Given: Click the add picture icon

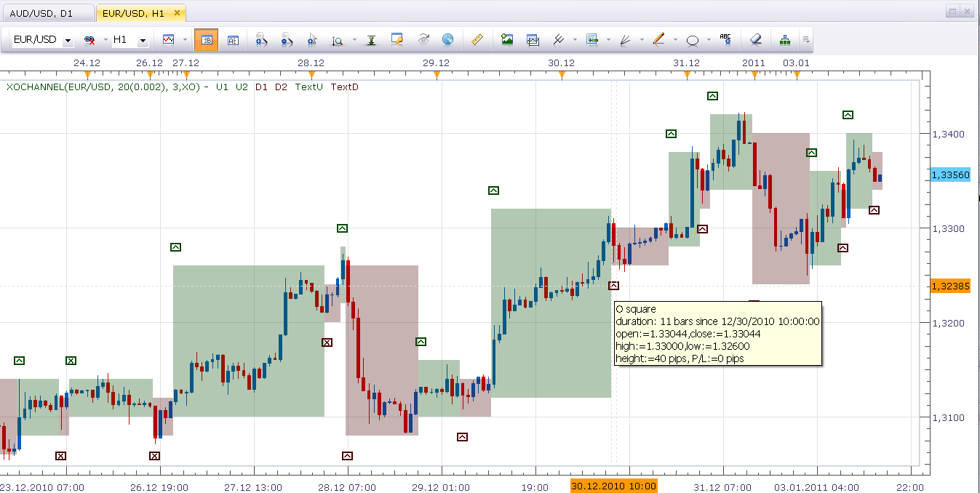Looking at the screenshot, I should (507, 40).
